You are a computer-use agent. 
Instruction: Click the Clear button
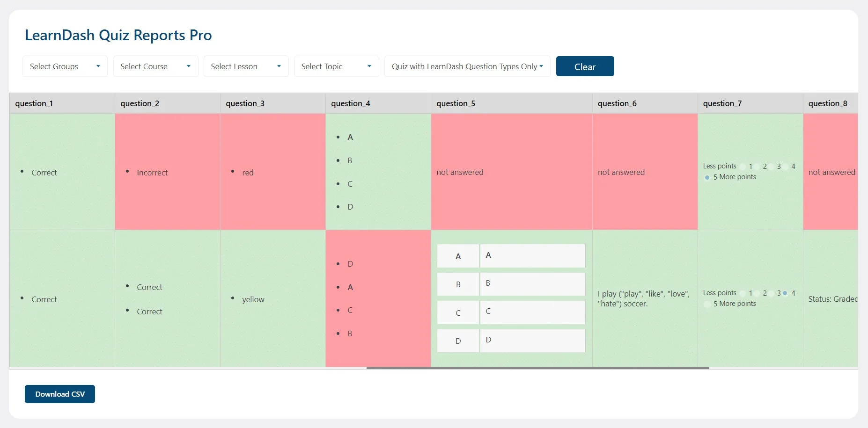pyautogui.click(x=585, y=66)
